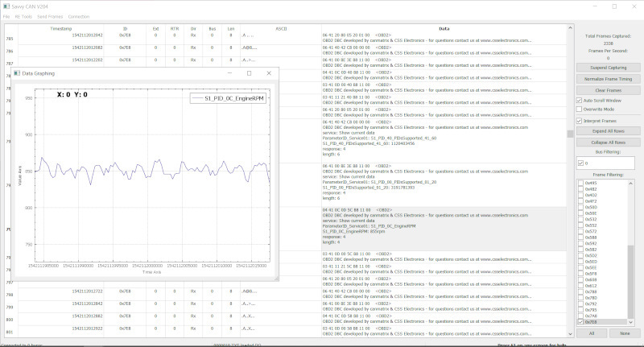Toggle the Interpret Frames checkbox

tap(580, 120)
